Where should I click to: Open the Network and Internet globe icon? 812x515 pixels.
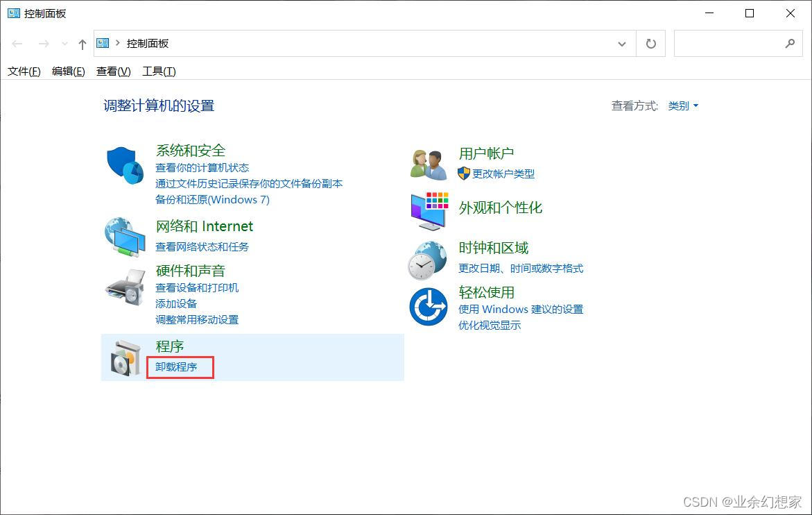[125, 237]
